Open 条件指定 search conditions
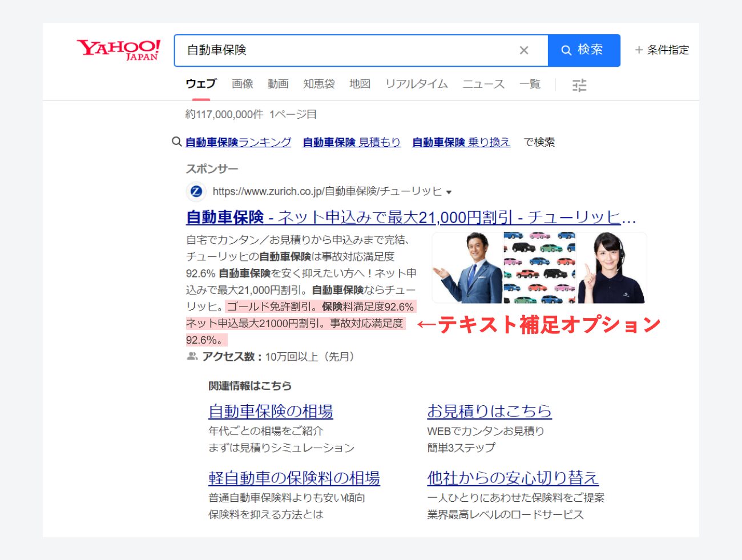Screen dimensions: 742x560 [x=662, y=50]
